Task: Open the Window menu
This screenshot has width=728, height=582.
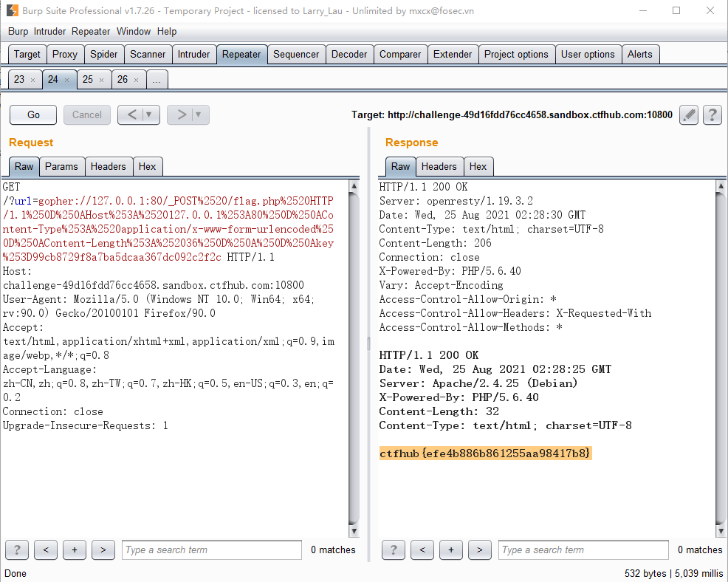Action: (x=134, y=32)
